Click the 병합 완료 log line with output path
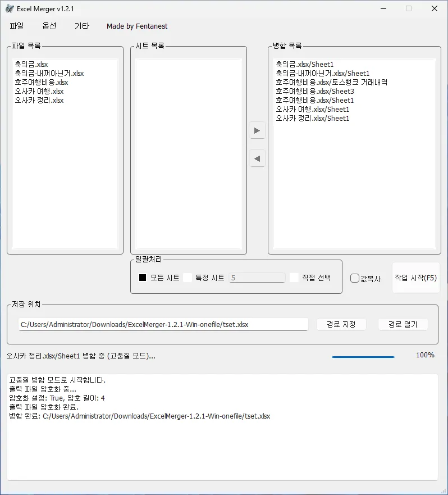Image resolution: width=448 pixels, height=495 pixels. (x=139, y=416)
